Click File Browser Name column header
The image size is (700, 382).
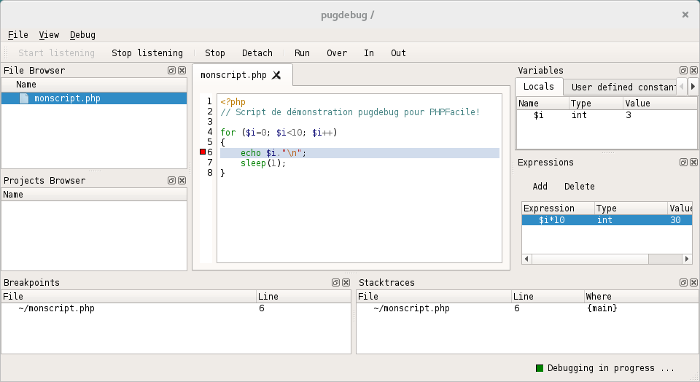tap(94, 84)
